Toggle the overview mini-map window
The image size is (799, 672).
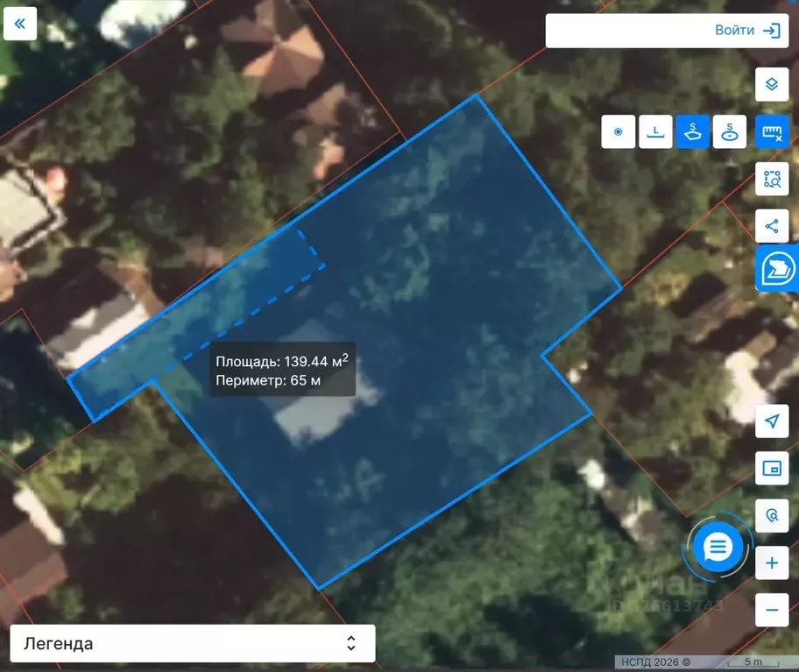772,469
